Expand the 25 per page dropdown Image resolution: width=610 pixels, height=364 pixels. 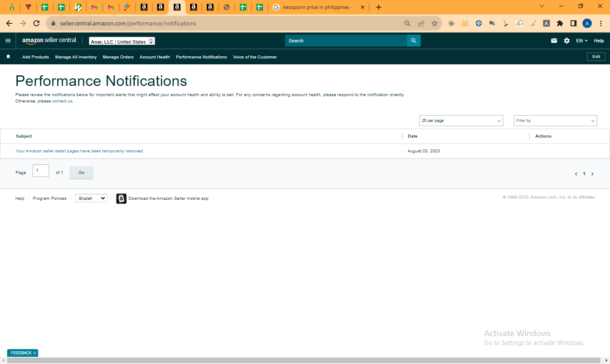click(461, 121)
